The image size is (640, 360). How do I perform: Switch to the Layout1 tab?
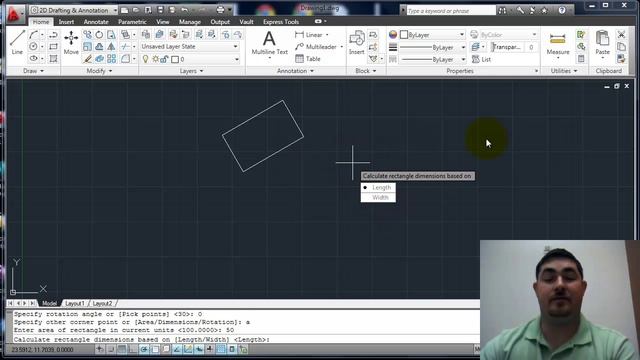75,303
